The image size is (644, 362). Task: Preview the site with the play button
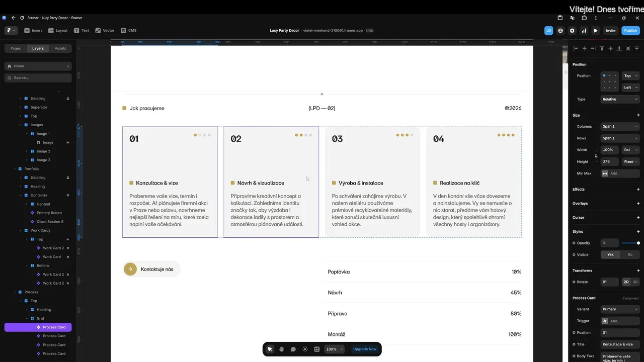click(x=596, y=31)
